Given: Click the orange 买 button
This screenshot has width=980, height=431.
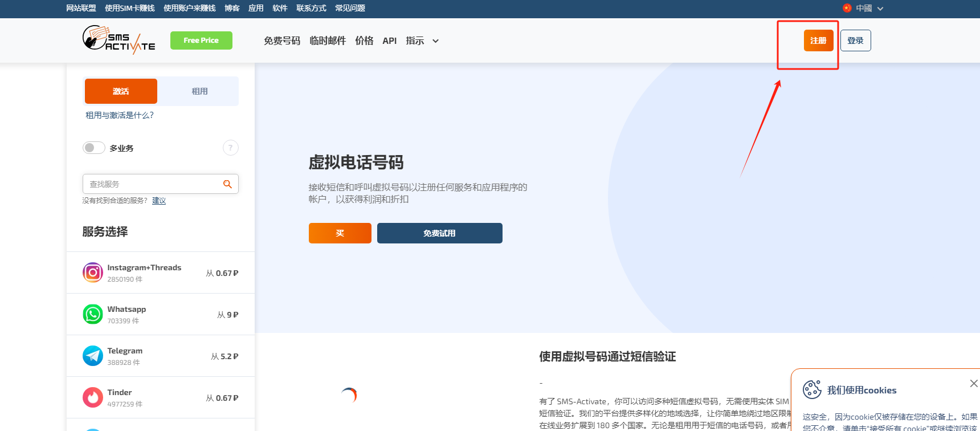Looking at the screenshot, I should click(x=340, y=233).
